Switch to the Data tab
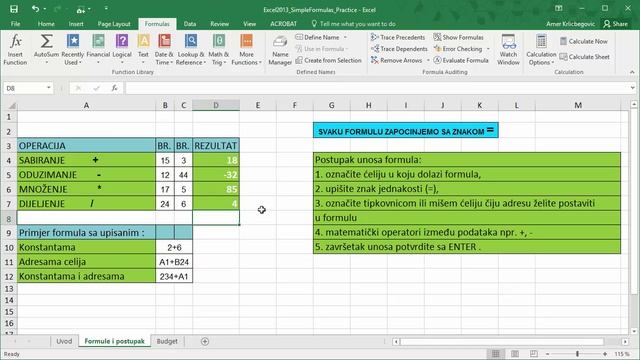 coord(190,24)
